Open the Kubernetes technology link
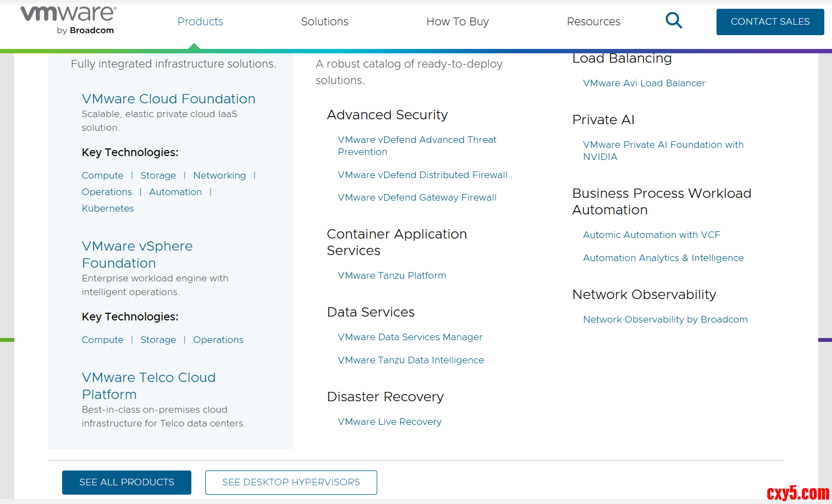832x504 pixels. click(108, 208)
